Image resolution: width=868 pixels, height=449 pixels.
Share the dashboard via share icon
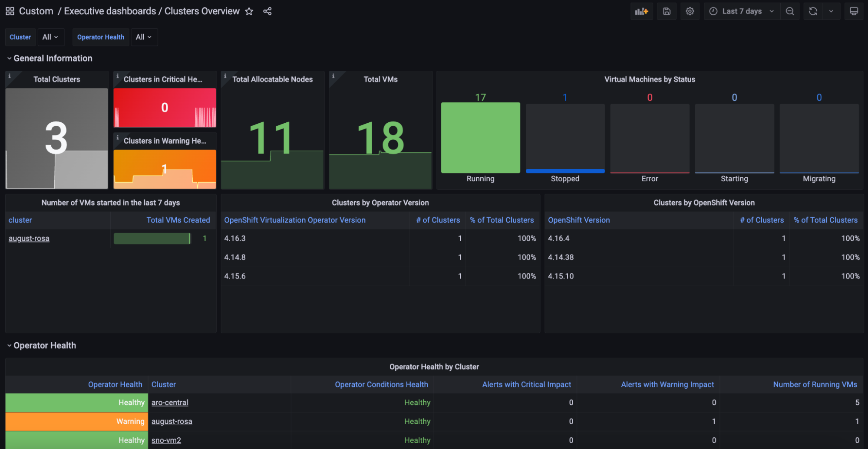tap(267, 11)
